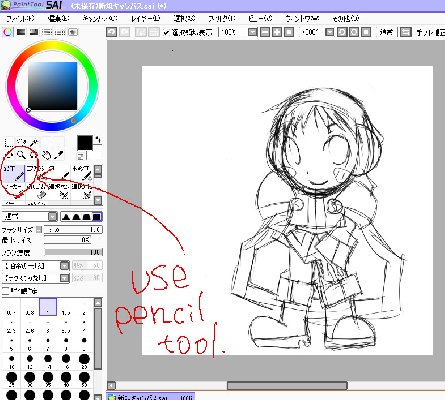Click the horizontal canvas scrollbar thumb

pos(287,386)
